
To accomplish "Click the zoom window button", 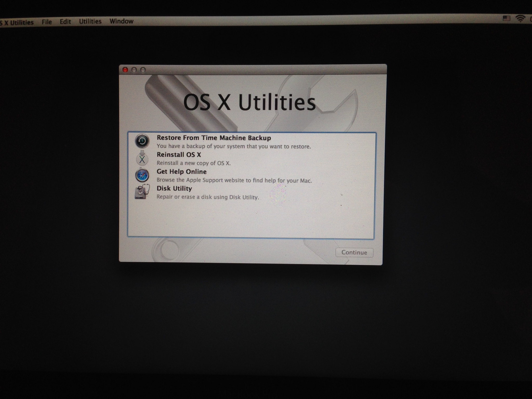I will [x=143, y=70].
